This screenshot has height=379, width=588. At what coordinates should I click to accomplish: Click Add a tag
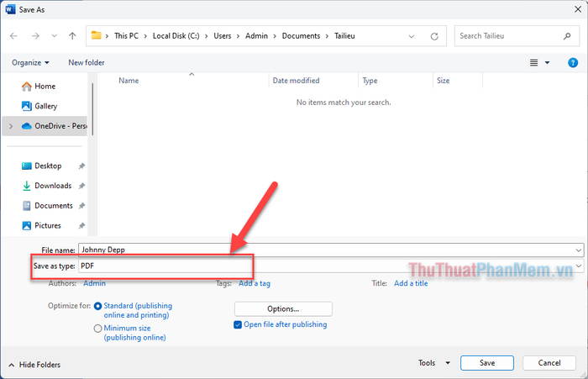tap(255, 283)
